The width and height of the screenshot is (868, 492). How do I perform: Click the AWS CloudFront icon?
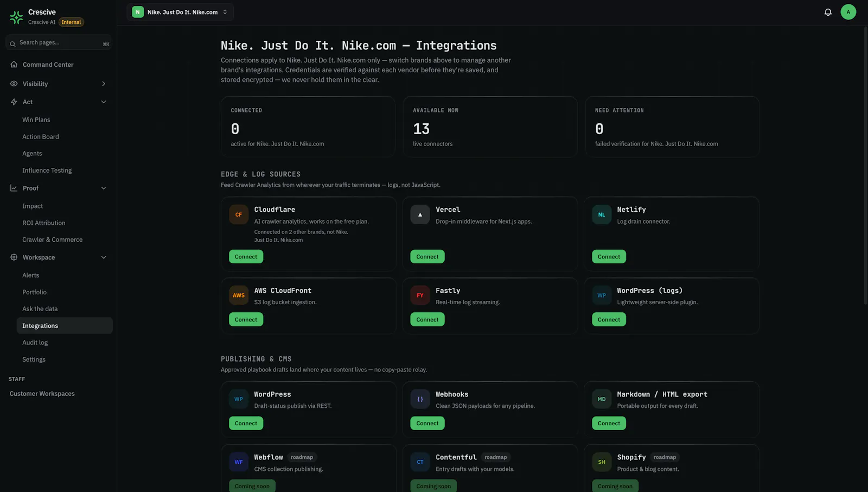pos(239,295)
